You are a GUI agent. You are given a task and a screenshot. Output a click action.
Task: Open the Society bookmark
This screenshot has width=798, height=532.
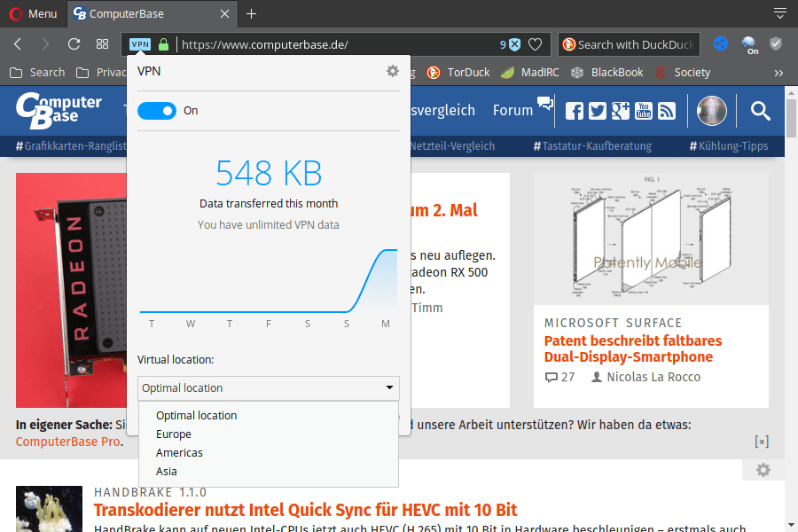pos(683,73)
